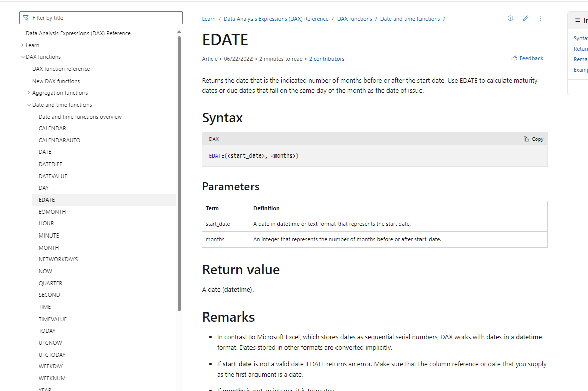Viewport: 588px width, 391px height.
Task: Open Date and time functions breadcrumb link
Action: [410, 19]
